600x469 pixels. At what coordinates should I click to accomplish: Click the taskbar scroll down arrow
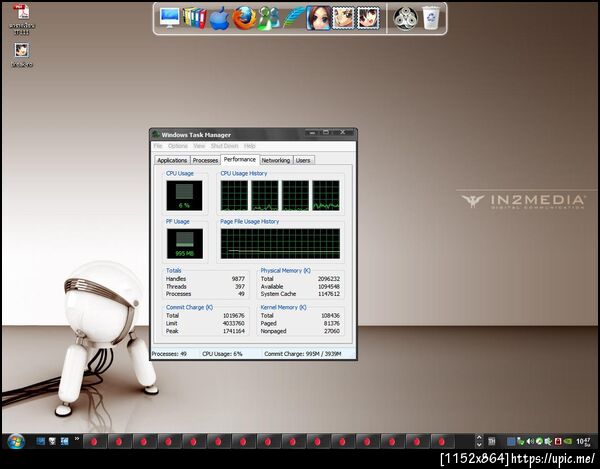tap(479, 445)
